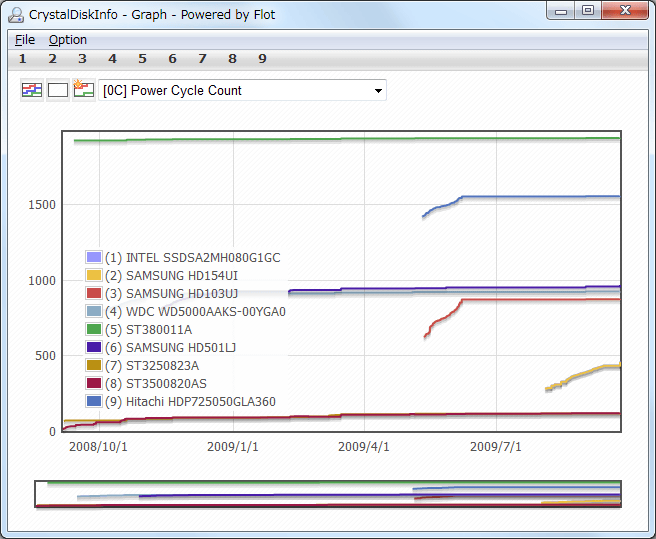Viewport: 656px width, 539px height.
Task: Open the File menu
Action: tap(25, 39)
